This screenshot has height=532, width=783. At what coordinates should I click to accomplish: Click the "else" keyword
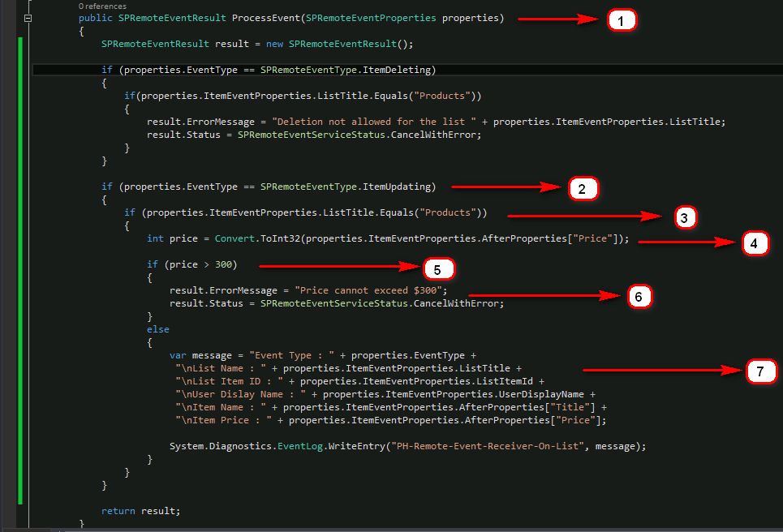[157, 329]
